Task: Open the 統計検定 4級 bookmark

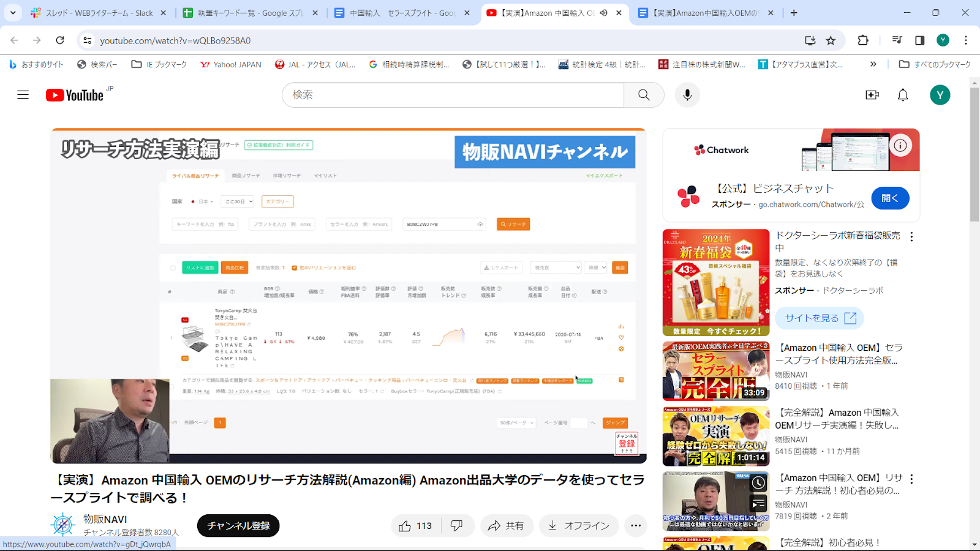Action: click(x=603, y=64)
